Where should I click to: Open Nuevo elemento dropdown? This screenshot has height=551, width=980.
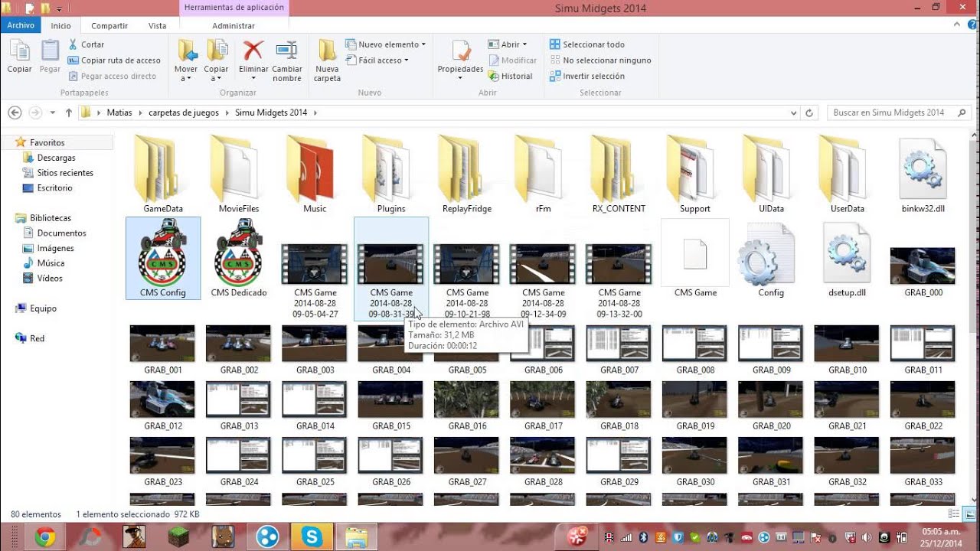[x=385, y=44]
